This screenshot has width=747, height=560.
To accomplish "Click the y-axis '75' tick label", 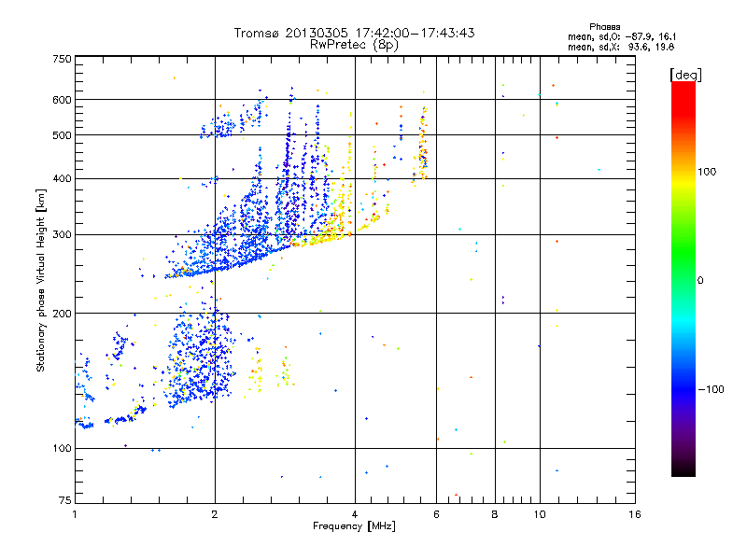I will pos(65,500).
